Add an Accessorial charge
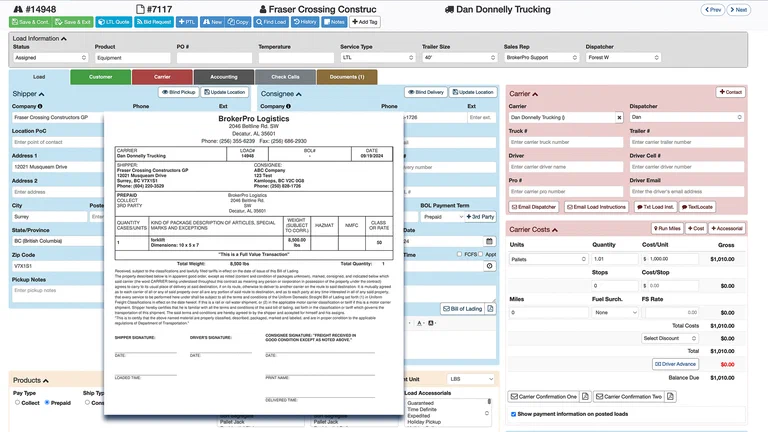This screenshot has width=768, height=432. pos(727,228)
